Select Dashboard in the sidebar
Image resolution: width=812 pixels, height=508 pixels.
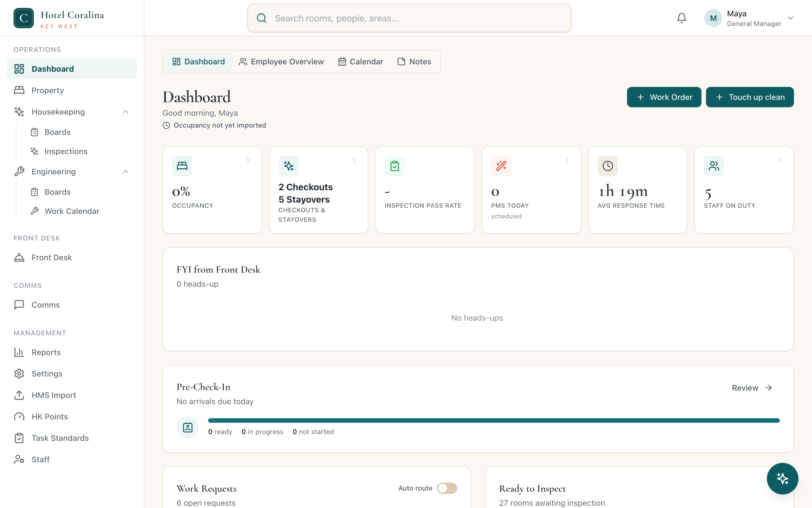coord(72,69)
